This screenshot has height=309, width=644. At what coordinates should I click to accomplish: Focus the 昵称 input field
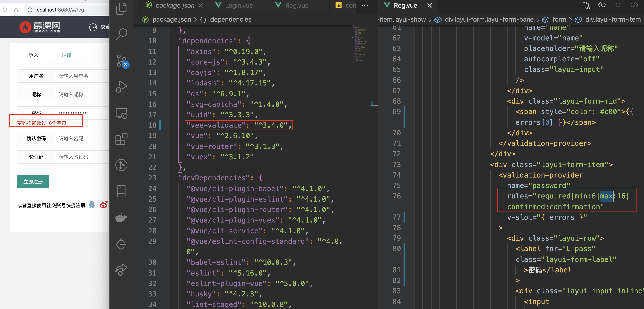click(82, 95)
